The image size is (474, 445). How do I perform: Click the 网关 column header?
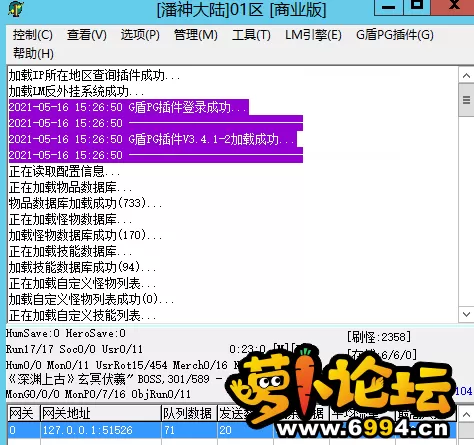coord(24,413)
